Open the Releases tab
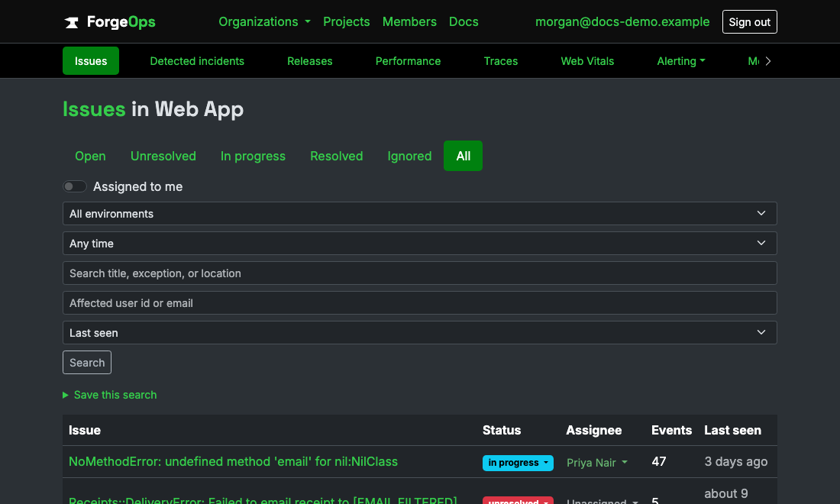This screenshot has width=840, height=504. point(309,61)
